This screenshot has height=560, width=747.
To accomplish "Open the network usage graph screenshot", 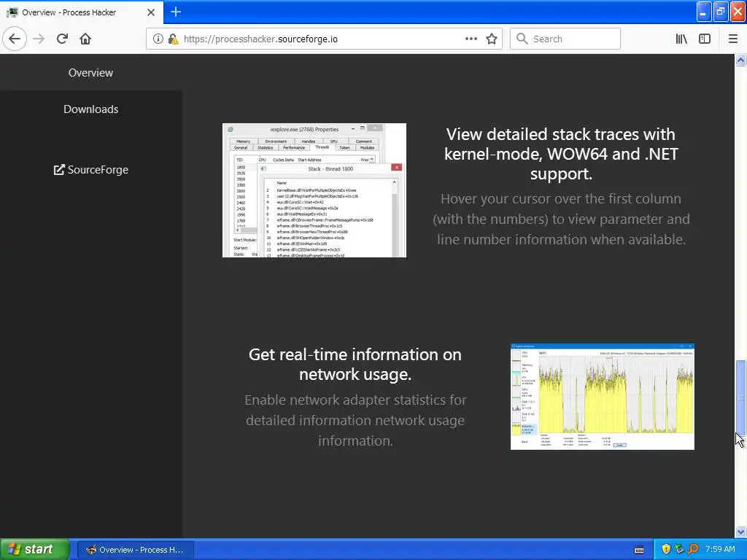I will pos(602,396).
